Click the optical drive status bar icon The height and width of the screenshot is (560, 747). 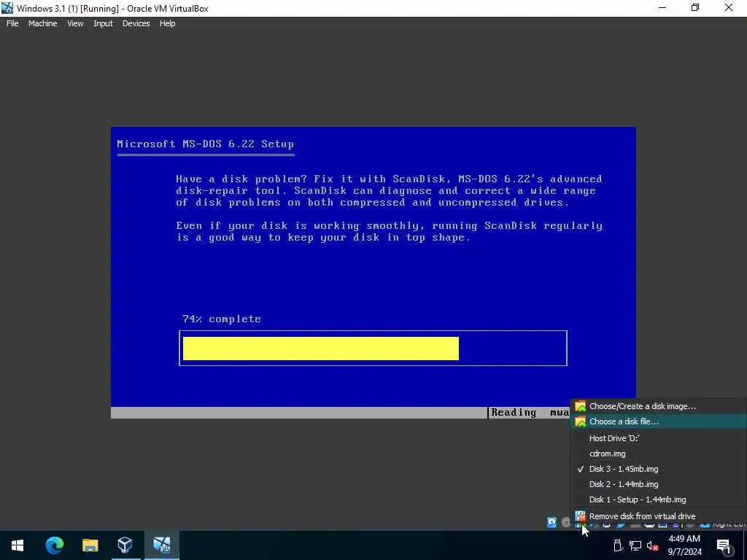(x=566, y=522)
